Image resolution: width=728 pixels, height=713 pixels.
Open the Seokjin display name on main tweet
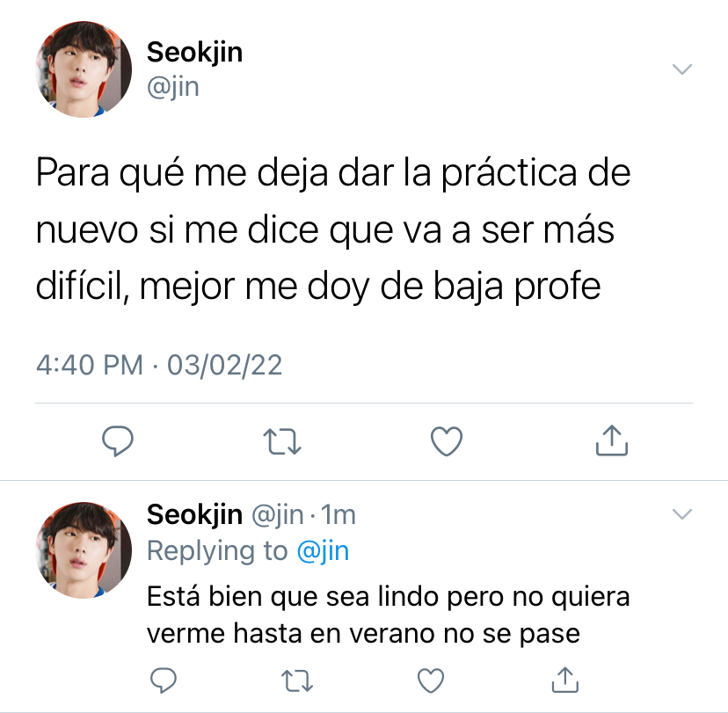[x=194, y=52]
